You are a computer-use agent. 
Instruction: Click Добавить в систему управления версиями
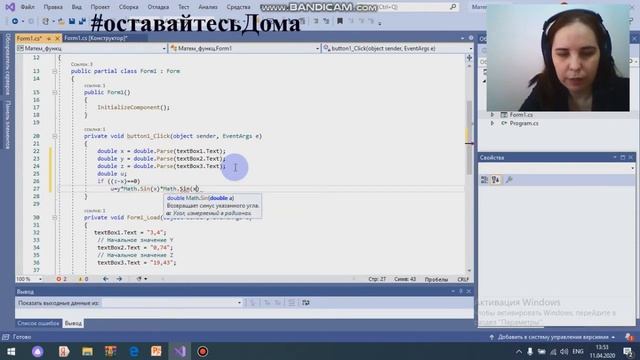click(552, 337)
